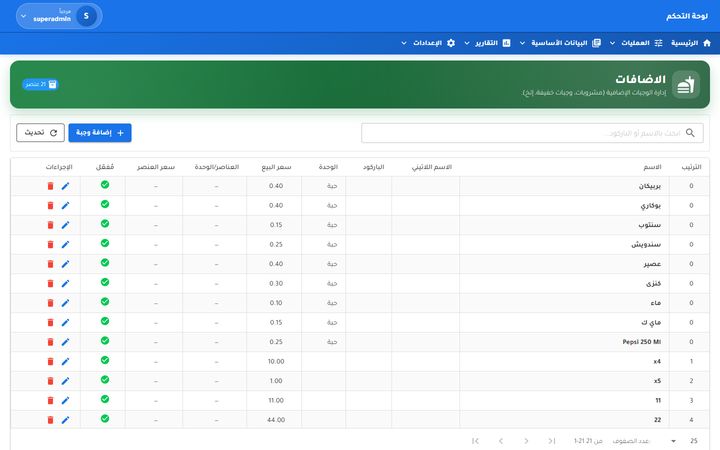This screenshot has width=720, height=450.
Task: Click the home icon beside الرئيسية
Action: (707, 43)
